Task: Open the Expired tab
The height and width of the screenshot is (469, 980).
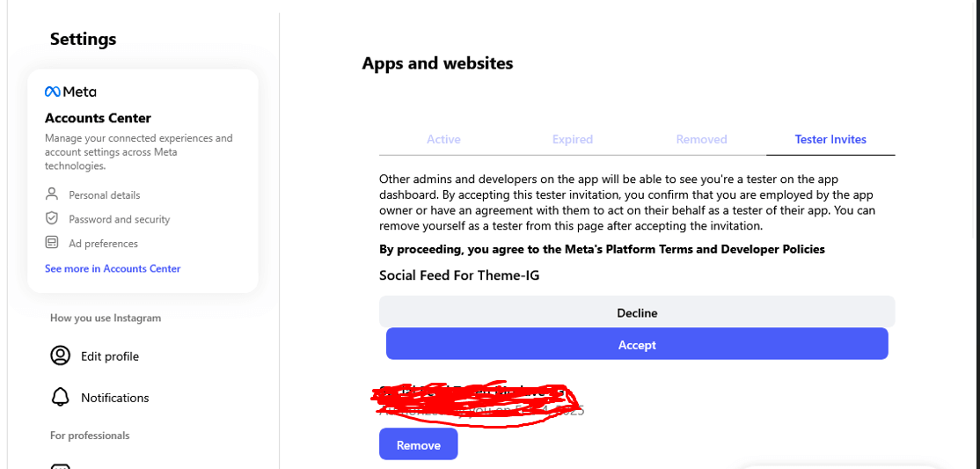Action: pos(573,139)
